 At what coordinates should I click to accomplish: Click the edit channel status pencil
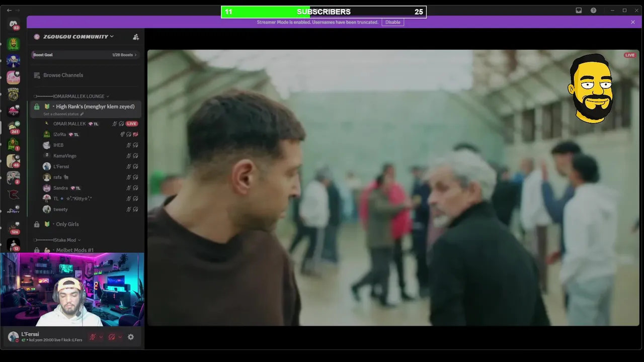[82, 114]
